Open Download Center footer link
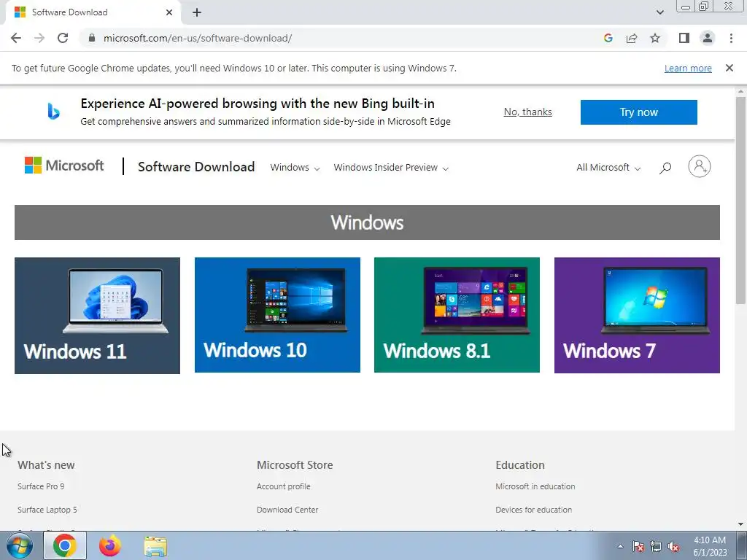747x560 pixels. [x=287, y=510]
